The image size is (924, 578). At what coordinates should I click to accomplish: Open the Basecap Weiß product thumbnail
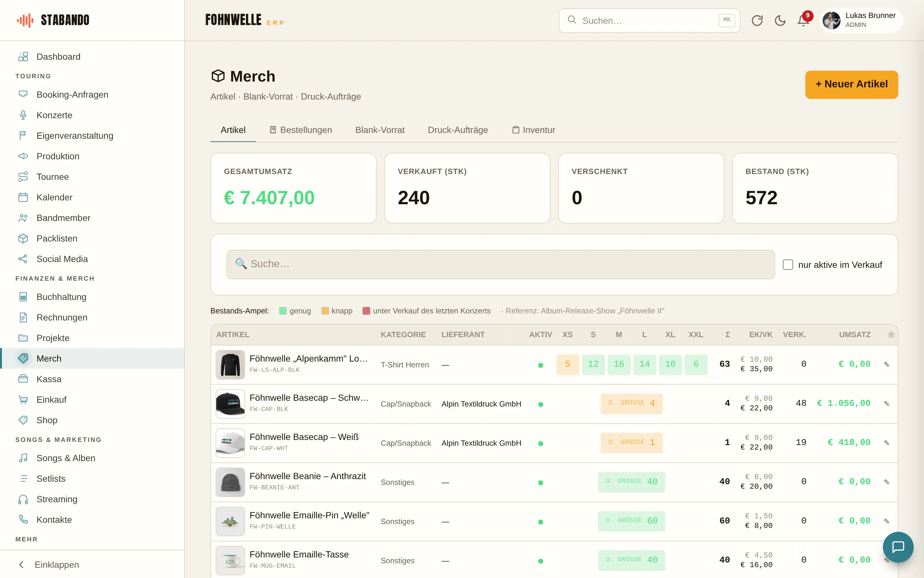click(230, 443)
